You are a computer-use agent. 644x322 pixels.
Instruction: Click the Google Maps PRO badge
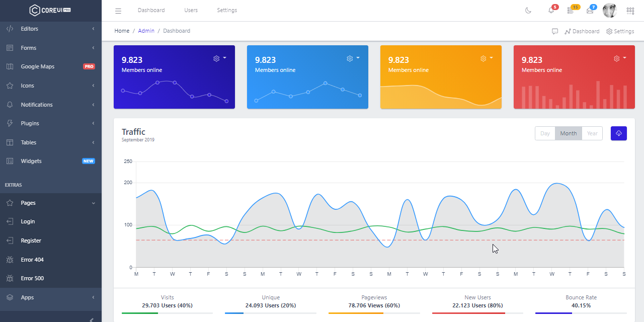pos(89,66)
